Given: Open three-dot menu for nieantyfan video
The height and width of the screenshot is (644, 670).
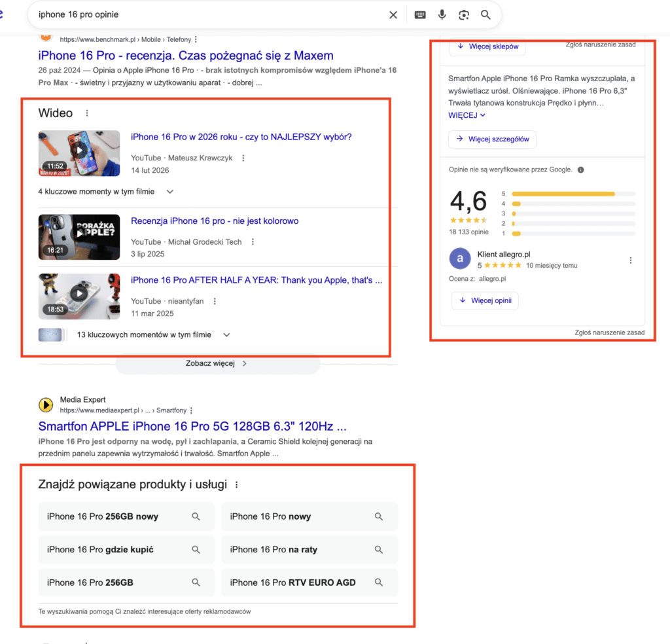Looking at the screenshot, I should [x=215, y=301].
